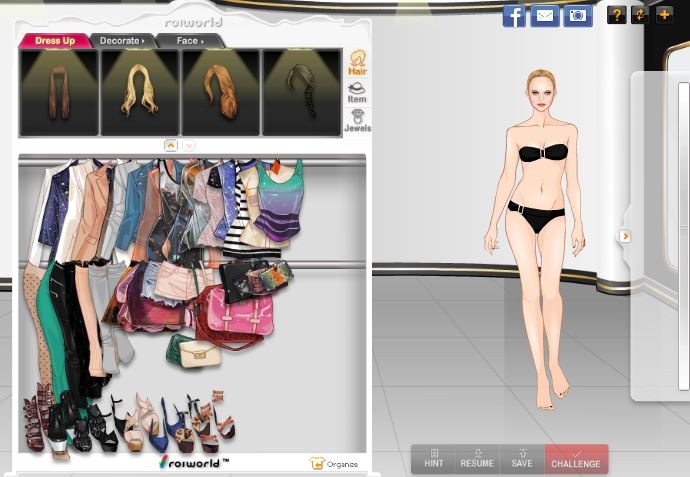690x477 pixels.
Task: Expand the right side panel arrow
Action: (625, 236)
